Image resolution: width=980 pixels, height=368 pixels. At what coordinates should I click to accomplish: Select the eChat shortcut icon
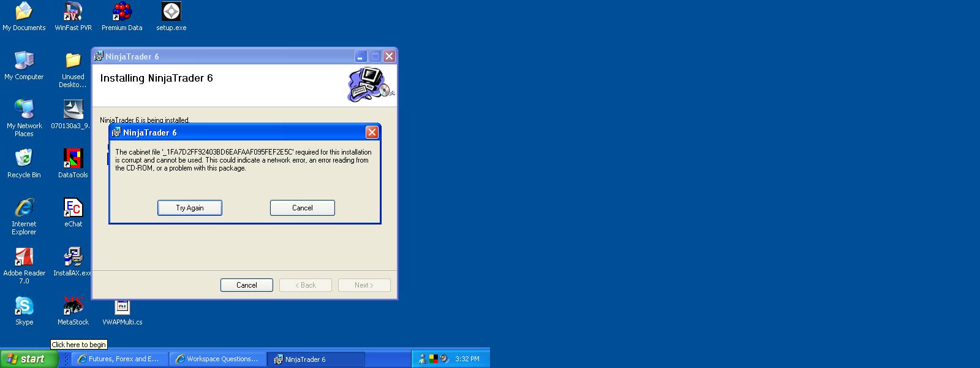pyautogui.click(x=73, y=213)
